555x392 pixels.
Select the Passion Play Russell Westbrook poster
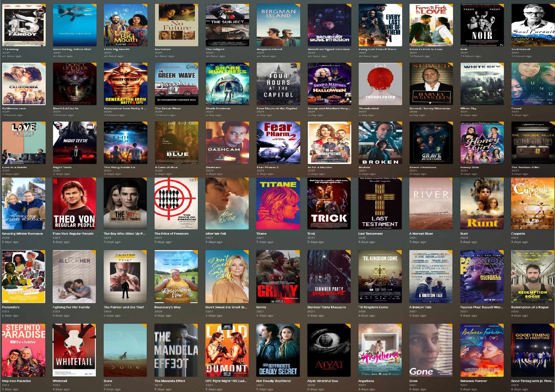tap(482, 276)
